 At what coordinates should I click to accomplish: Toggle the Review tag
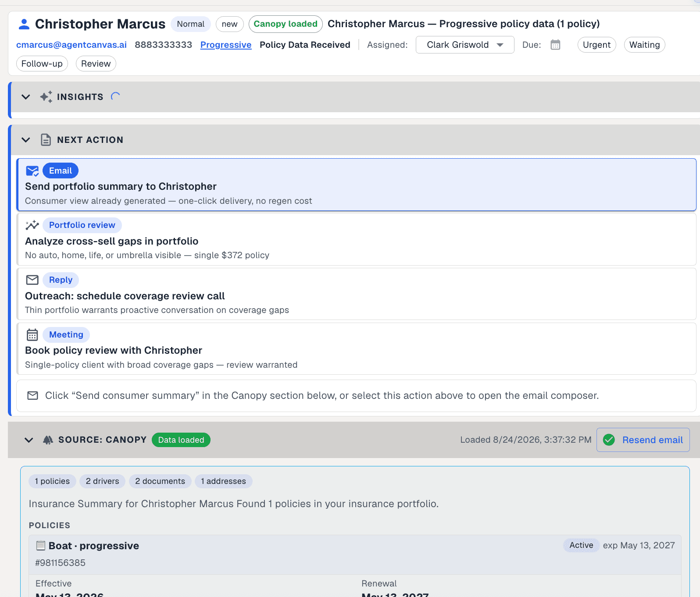point(96,64)
